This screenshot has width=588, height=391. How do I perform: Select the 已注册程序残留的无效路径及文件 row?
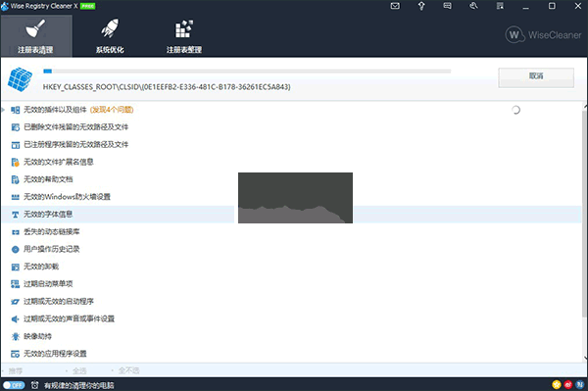pyautogui.click(x=291, y=145)
